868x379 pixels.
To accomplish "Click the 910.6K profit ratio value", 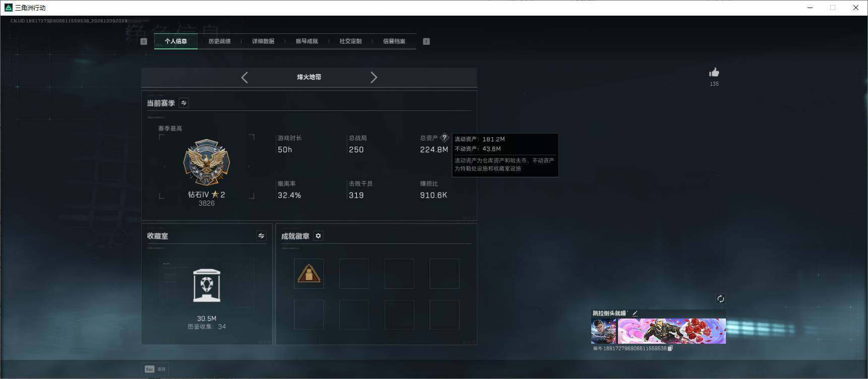I will 433,196.
